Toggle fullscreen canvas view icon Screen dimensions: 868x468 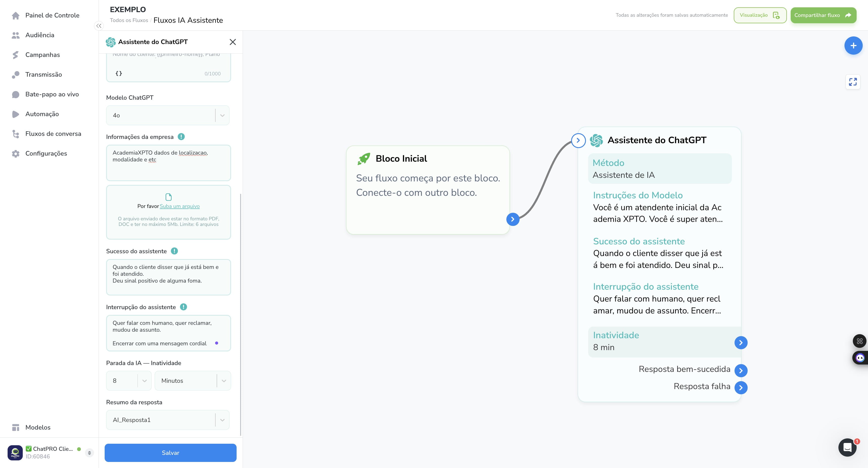853,82
